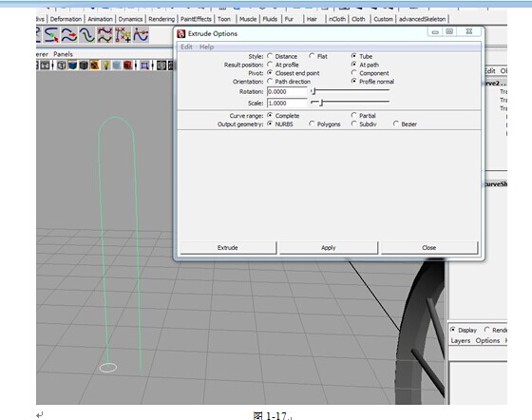
Task: Click the shelf icon with yellow arrow and plus
Action: (x=123, y=35)
